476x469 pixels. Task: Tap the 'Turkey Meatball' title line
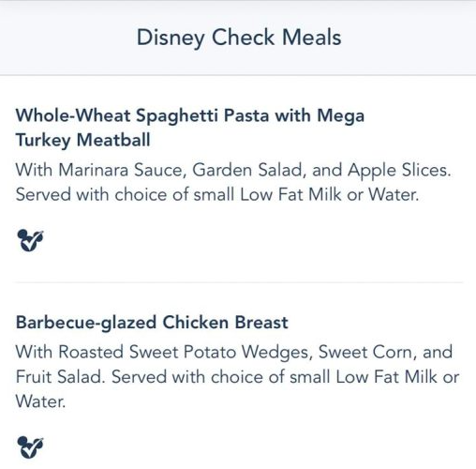(83, 140)
